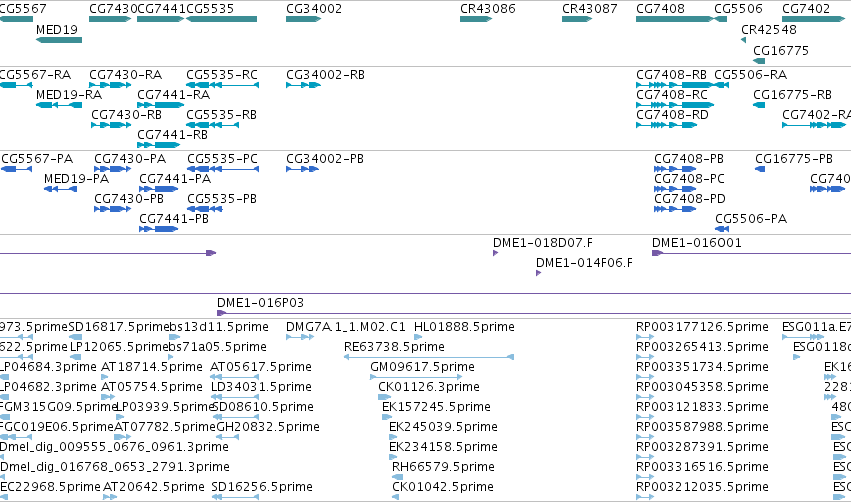Click the CG5567-RA transcript label
The width and height of the screenshot is (851, 502).
(35, 74)
